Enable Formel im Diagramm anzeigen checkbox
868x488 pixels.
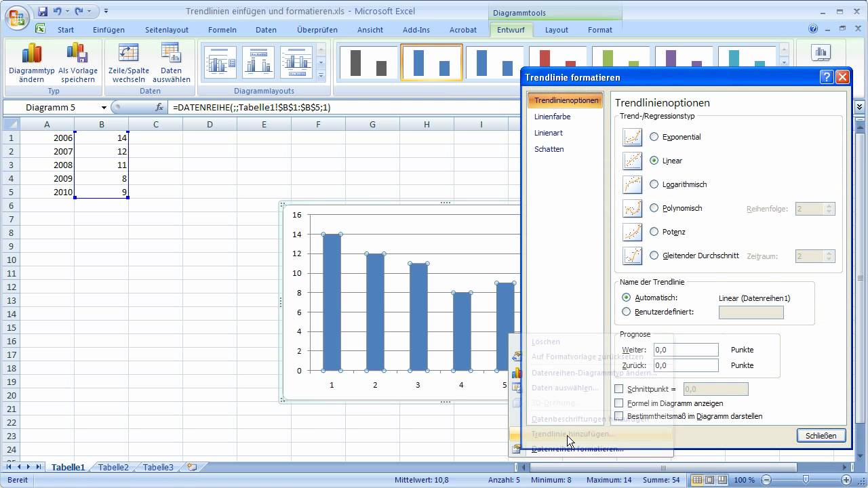click(x=618, y=403)
